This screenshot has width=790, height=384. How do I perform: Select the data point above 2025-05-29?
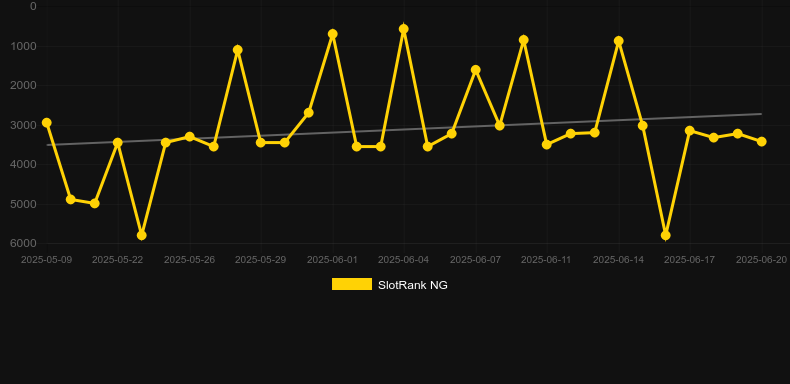pos(260,143)
